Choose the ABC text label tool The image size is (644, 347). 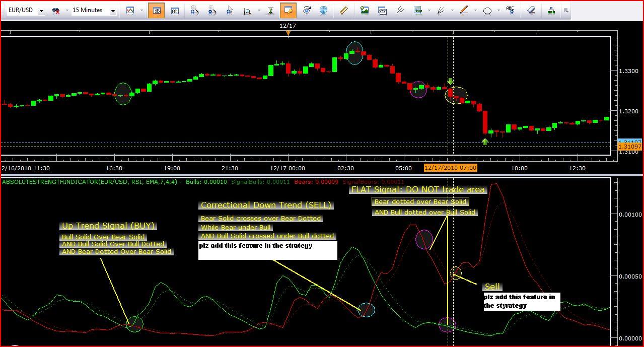pyautogui.click(x=510, y=10)
